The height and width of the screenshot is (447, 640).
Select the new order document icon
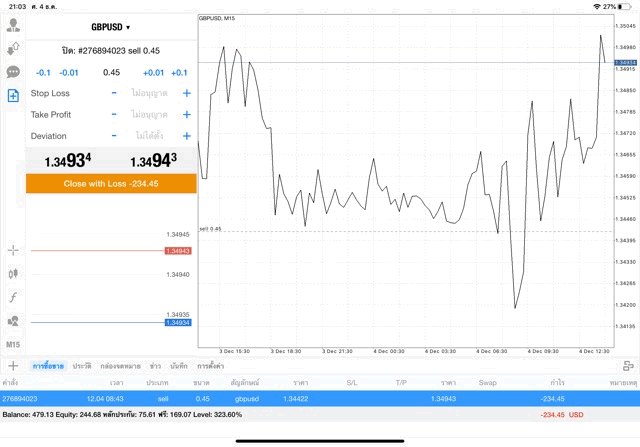(13, 96)
